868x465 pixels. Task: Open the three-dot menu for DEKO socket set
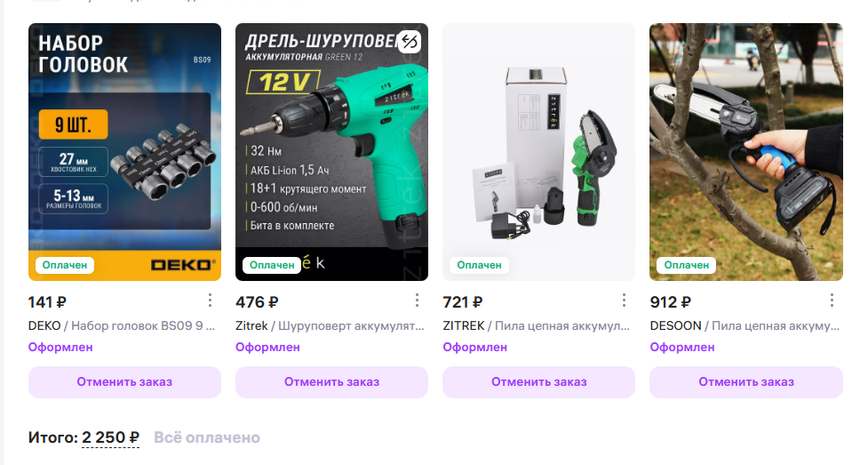tap(210, 301)
